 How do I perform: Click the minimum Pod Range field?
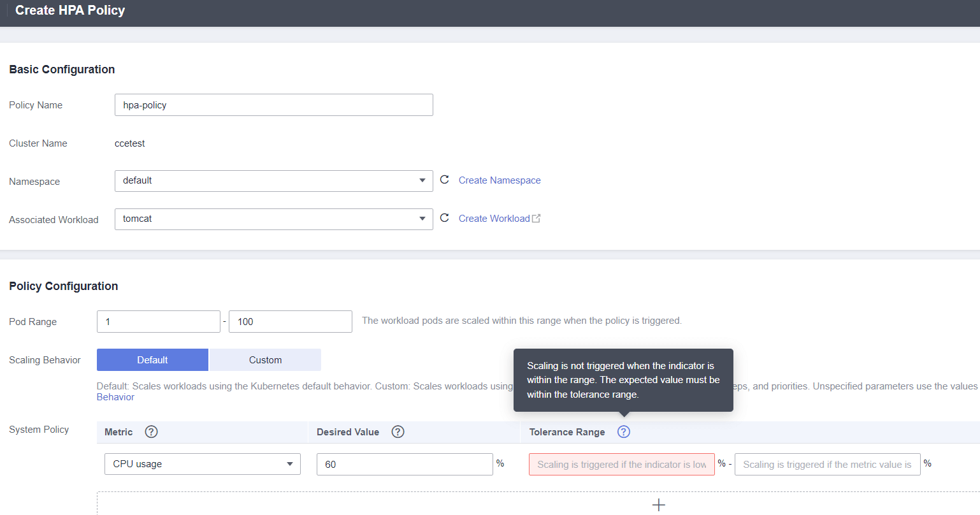(158, 322)
